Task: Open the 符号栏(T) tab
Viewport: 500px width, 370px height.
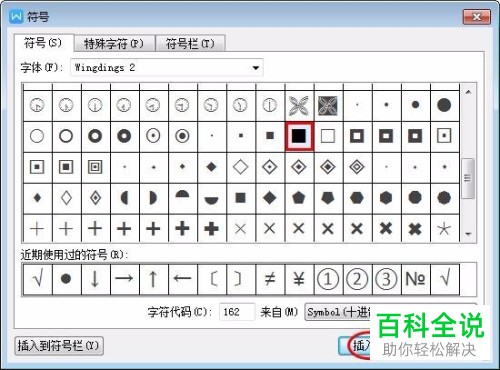Action: tap(190, 44)
